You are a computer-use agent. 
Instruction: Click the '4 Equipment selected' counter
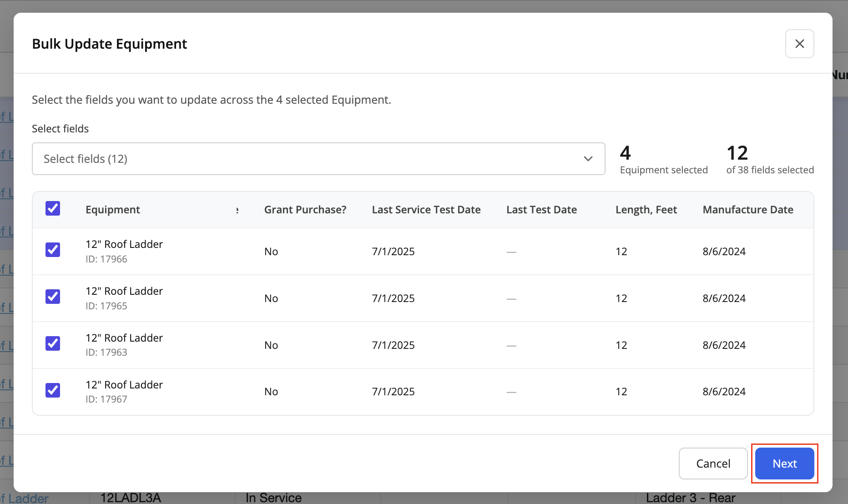664,160
